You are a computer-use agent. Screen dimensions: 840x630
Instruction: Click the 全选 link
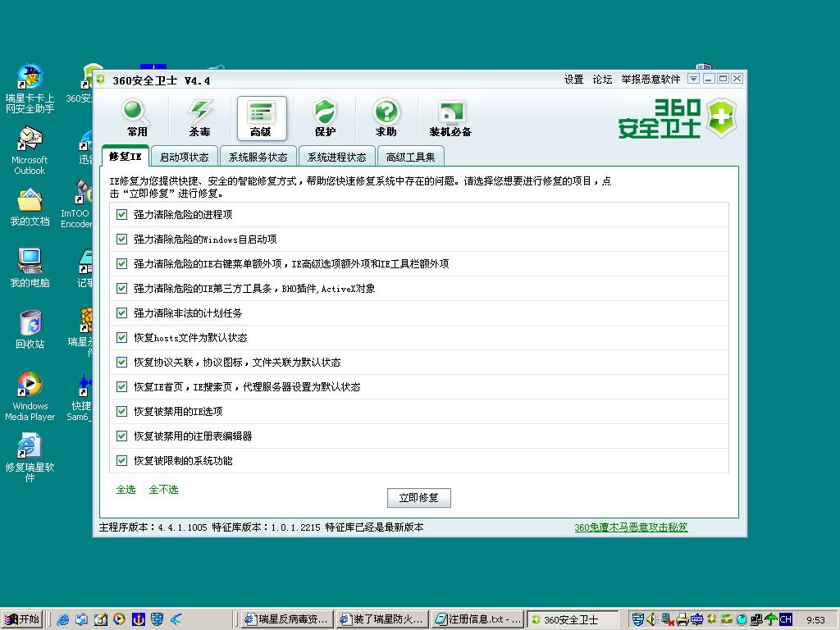point(126,489)
